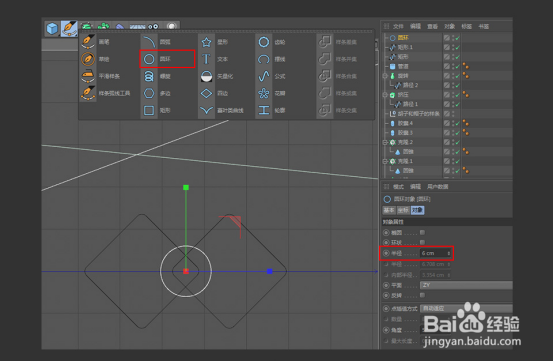Screen dimensions: 553x361
Task: Toggle the 环状 ring checkbox
Action: point(422,242)
